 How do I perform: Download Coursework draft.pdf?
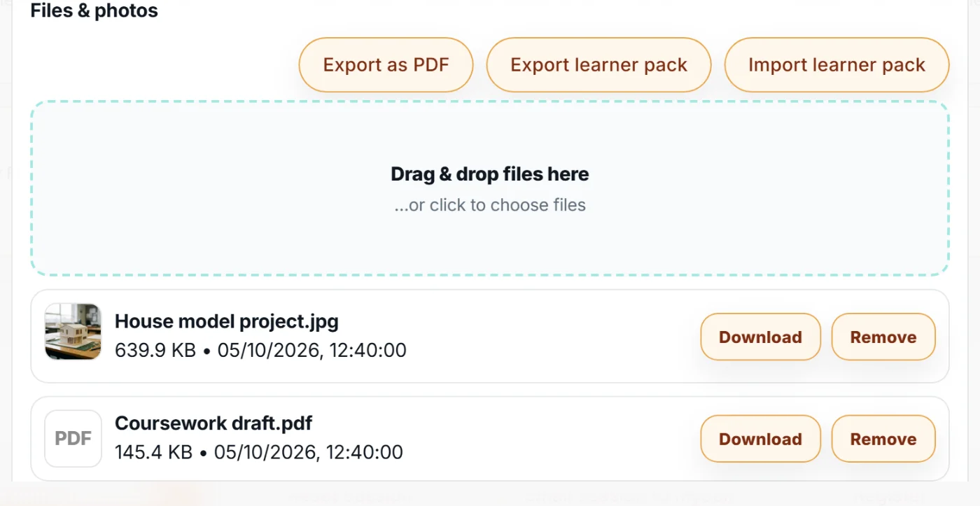pyautogui.click(x=760, y=439)
